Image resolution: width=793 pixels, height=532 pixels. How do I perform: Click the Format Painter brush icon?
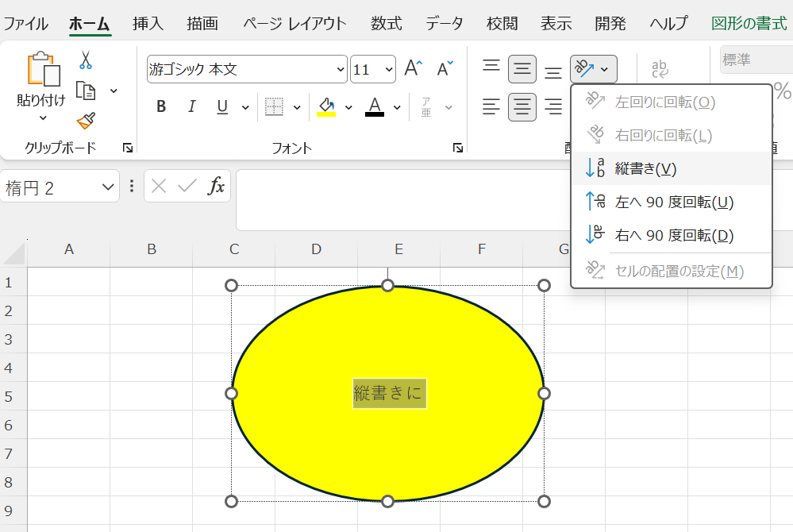tap(86, 121)
